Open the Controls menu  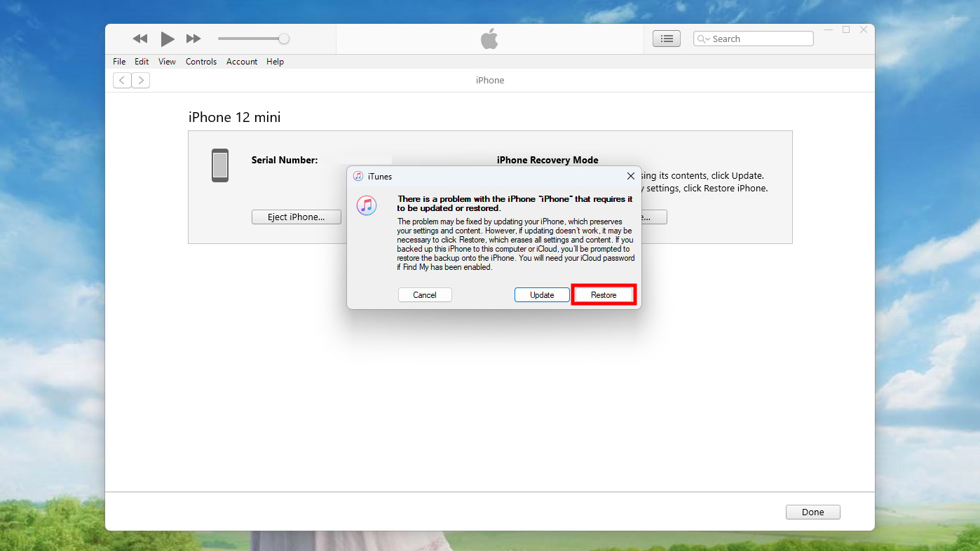[201, 62]
